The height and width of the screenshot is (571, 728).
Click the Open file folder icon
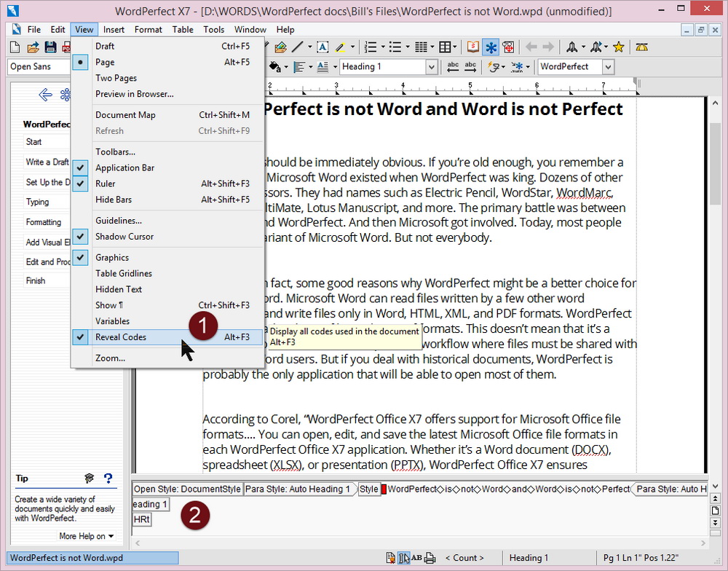click(x=33, y=47)
